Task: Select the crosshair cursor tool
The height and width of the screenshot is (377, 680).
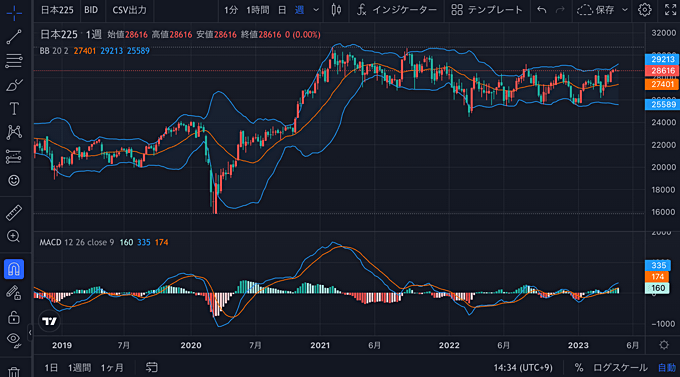Action: (x=14, y=13)
